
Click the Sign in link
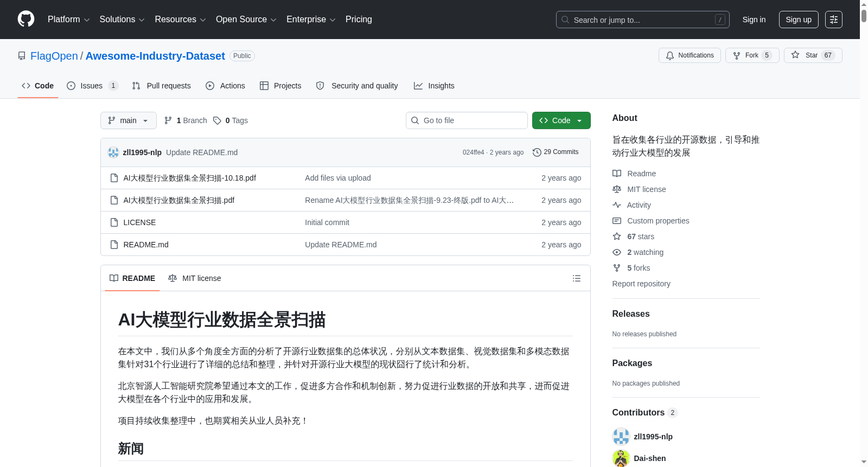click(x=754, y=20)
